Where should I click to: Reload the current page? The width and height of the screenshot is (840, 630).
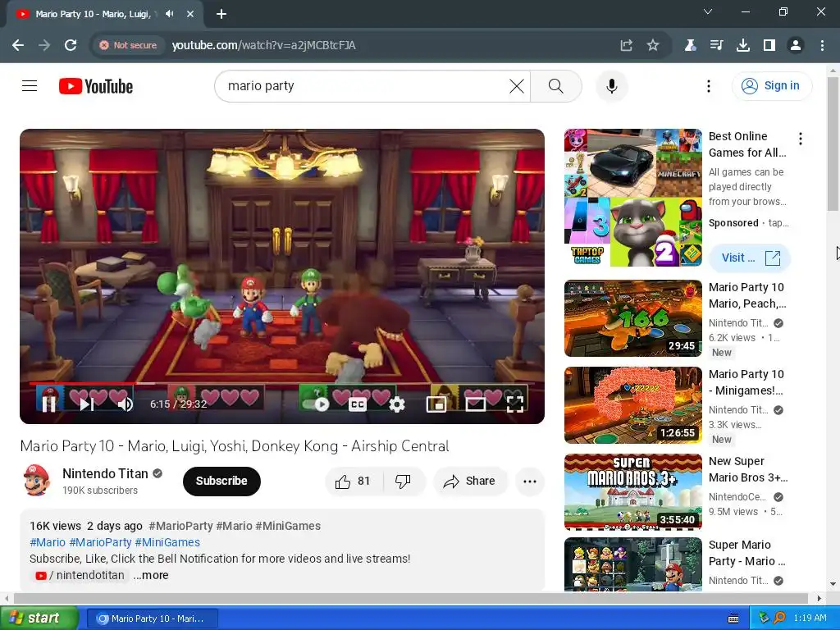(71, 45)
